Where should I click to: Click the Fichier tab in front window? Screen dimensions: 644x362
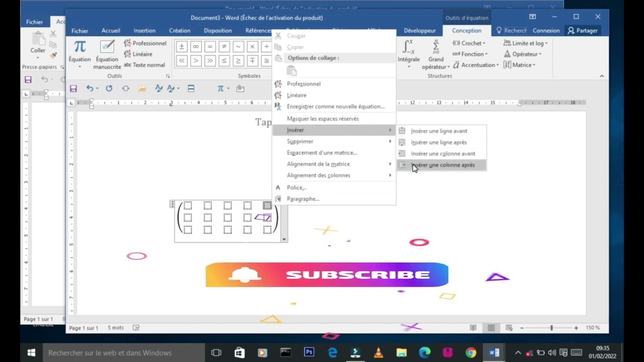[x=79, y=31]
